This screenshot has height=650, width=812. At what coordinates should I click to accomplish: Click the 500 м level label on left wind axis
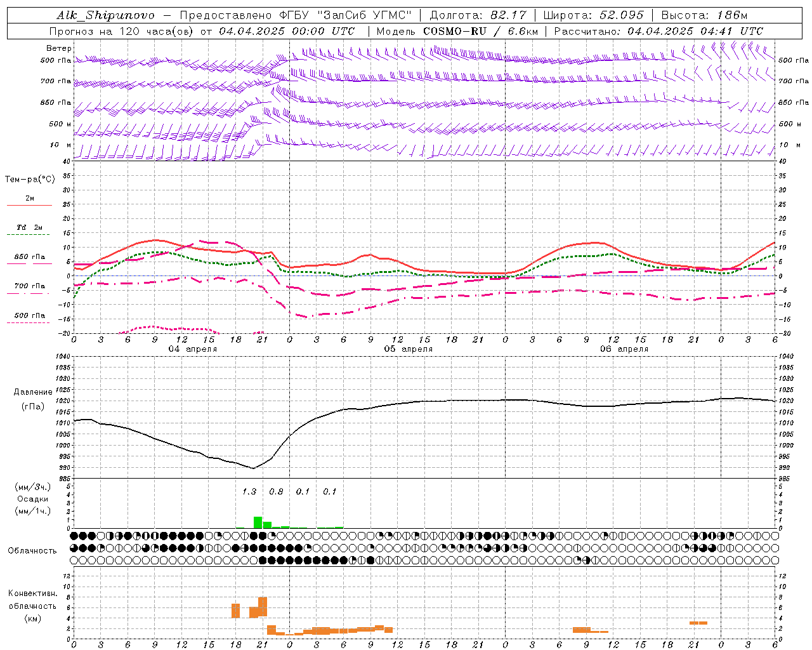60,124
